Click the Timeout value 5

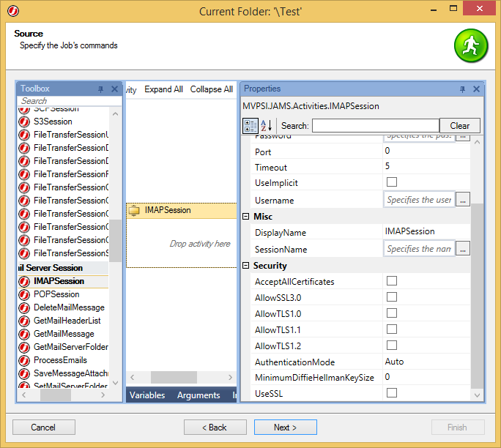(426, 166)
